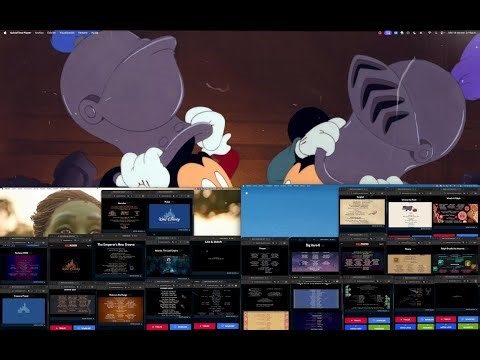Open the Atlantis: The Lost Empire thumbnail
This screenshot has width=480, height=360.
point(168,265)
